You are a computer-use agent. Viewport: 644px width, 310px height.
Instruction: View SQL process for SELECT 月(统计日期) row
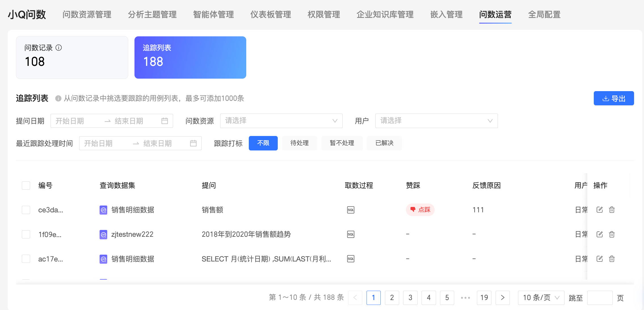click(351, 259)
